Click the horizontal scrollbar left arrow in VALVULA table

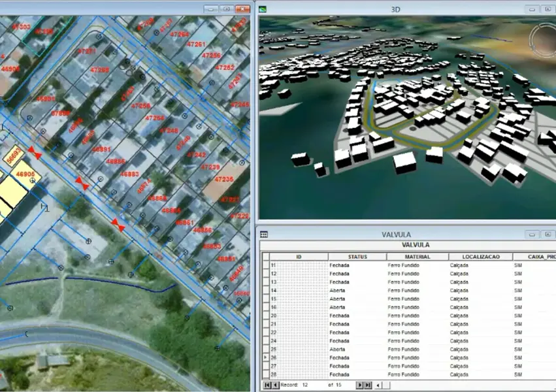[378, 385]
